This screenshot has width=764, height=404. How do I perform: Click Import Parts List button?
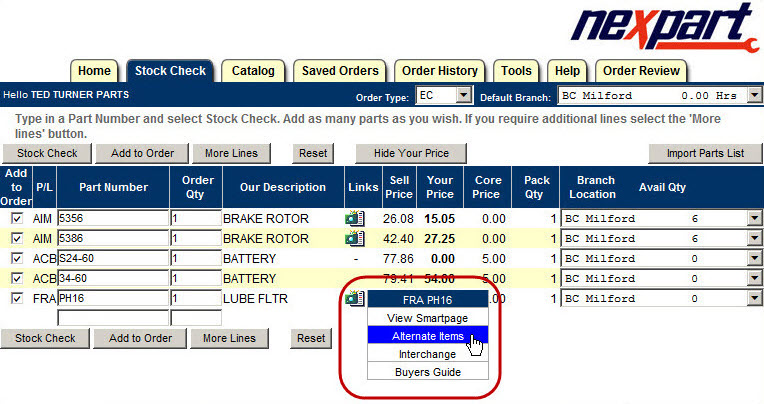(x=705, y=154)
